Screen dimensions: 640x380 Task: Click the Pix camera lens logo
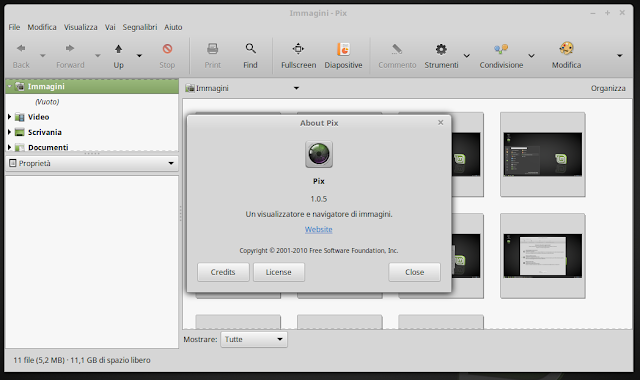319,154
